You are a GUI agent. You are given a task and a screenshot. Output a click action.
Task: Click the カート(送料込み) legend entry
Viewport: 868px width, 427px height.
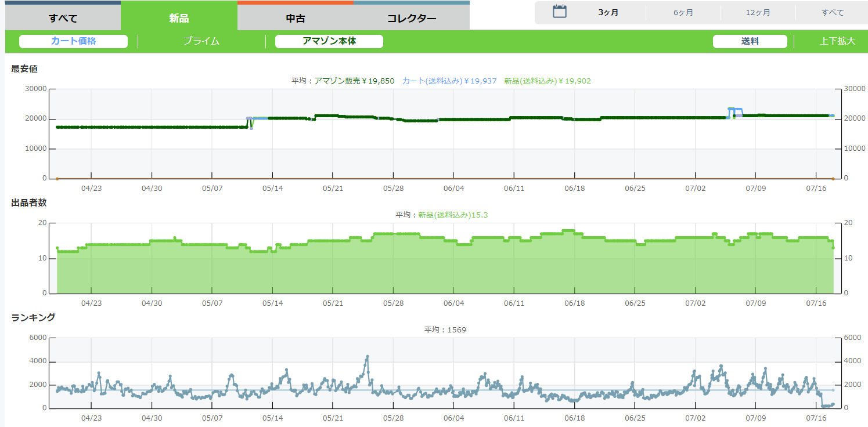449,81
